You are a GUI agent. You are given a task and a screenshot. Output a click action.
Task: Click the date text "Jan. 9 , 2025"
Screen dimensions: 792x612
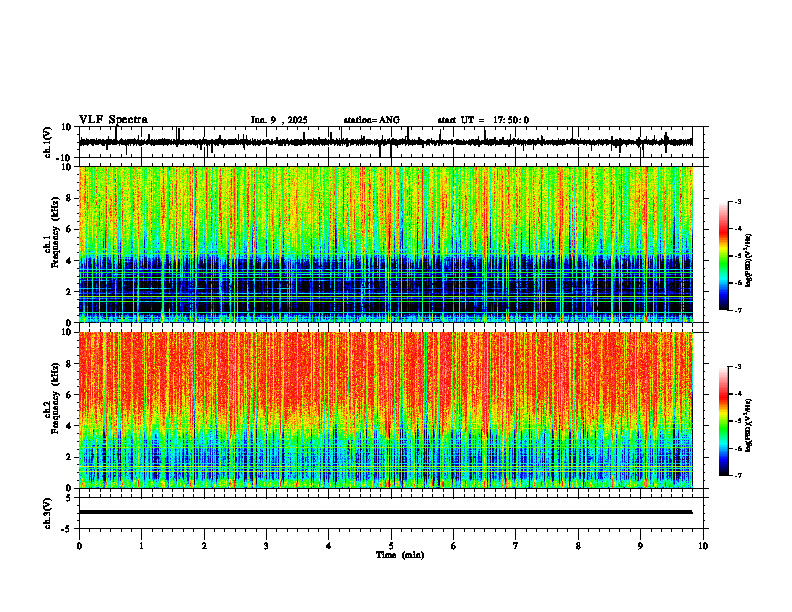pos(279,120)
